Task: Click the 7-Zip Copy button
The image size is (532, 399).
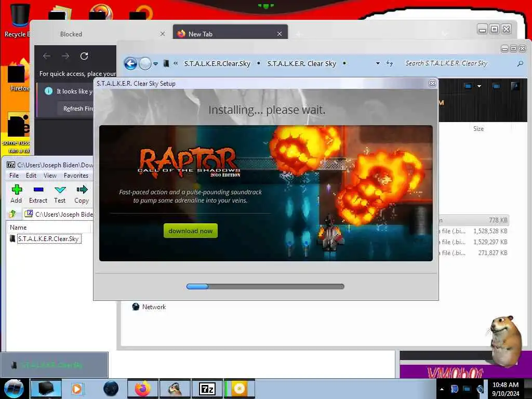Action: tap(82, 194)
